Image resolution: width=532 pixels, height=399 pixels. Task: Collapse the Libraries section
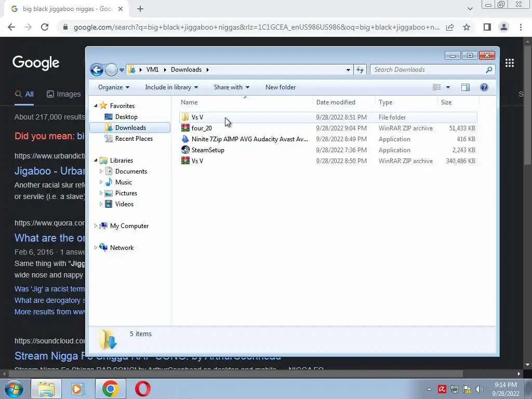96,161
